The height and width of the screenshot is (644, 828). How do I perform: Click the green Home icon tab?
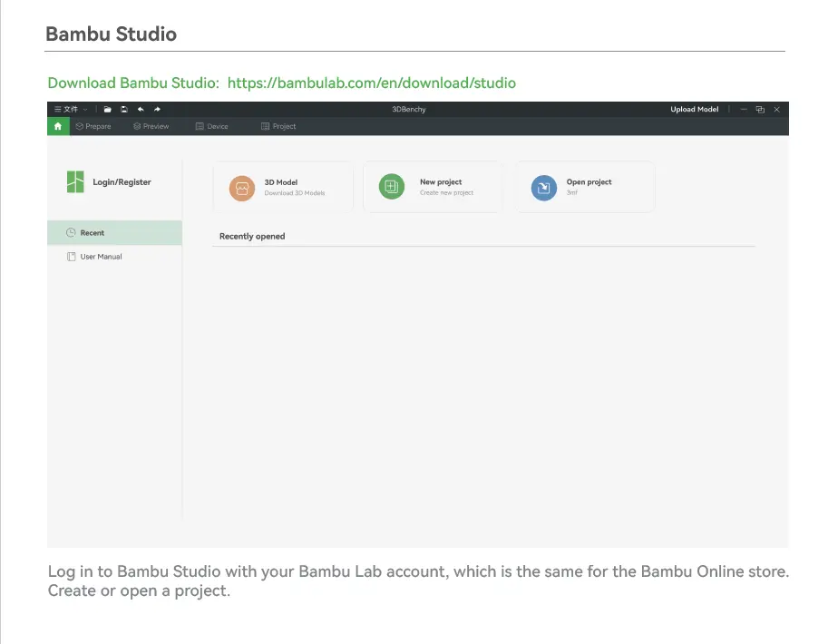click(58, 126)
